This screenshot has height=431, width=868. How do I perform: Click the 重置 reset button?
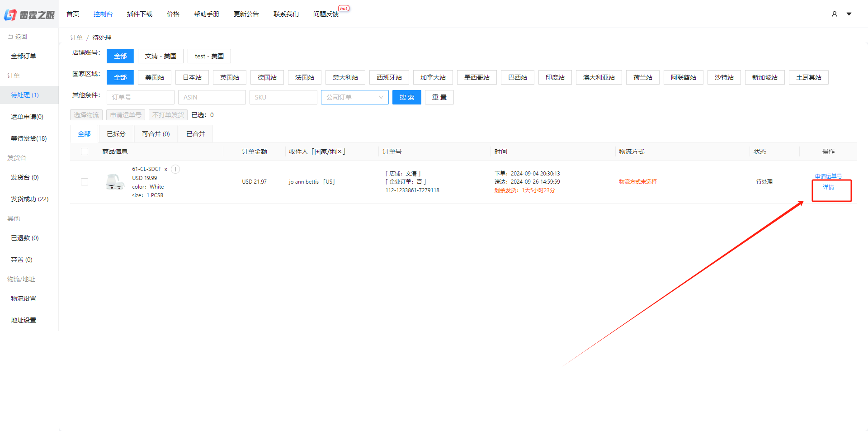coord(439,97)
